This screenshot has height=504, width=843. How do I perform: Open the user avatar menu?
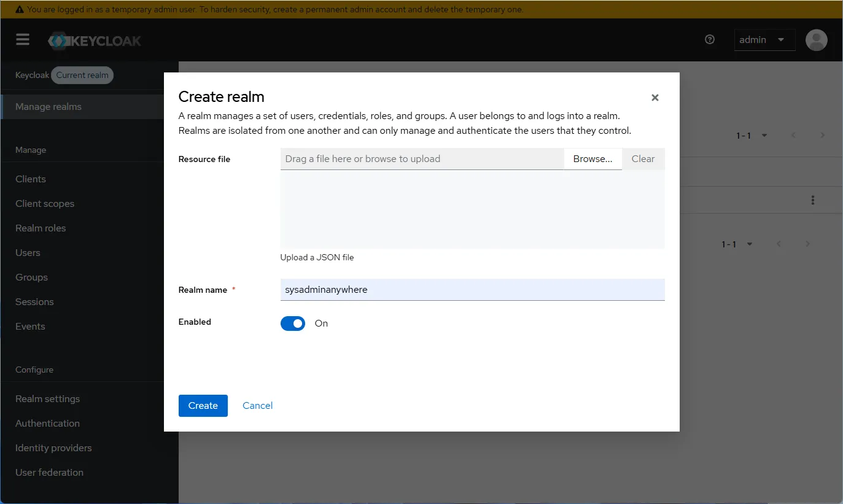click(817, 40)
